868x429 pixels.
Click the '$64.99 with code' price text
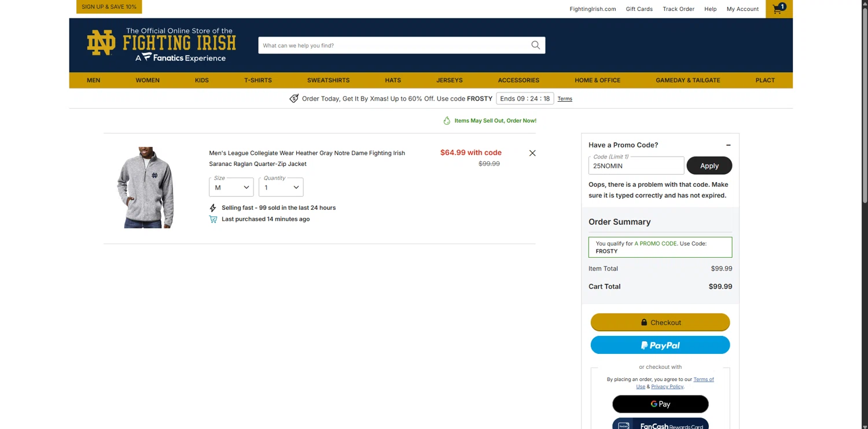[x=471, y=153]
